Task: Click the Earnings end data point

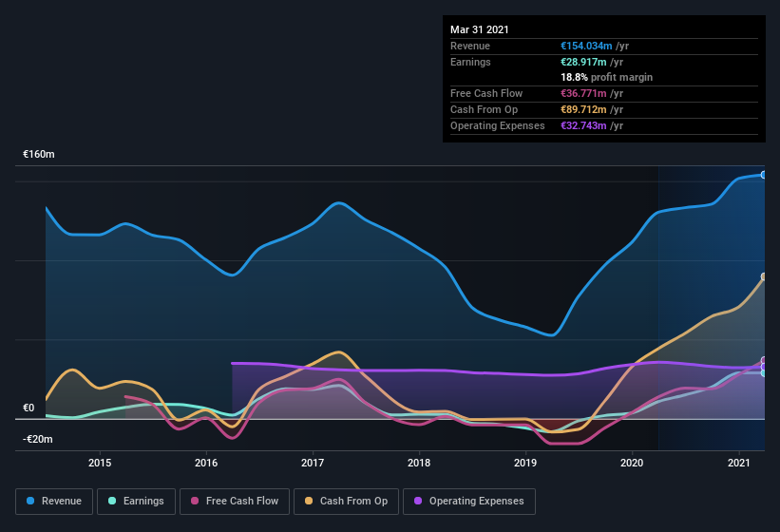Action: click(x=764, y=373)
